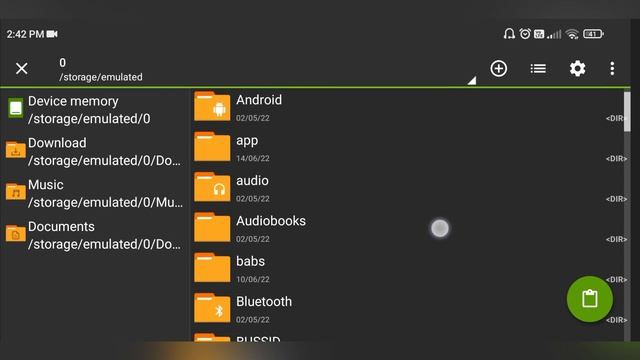Viewport: 640px width, 360px height.
Task: Open the Download bookmark in the sidebar
Action: pos(95,151)
